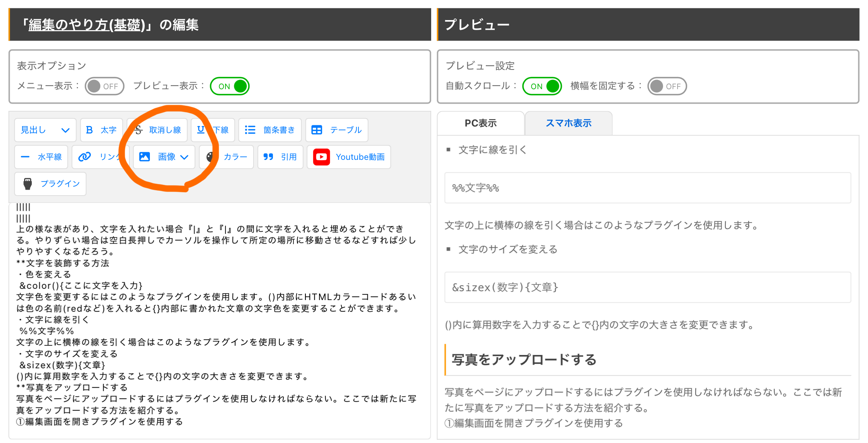Click the underline (下線) U icon

[x=201, y=130]
